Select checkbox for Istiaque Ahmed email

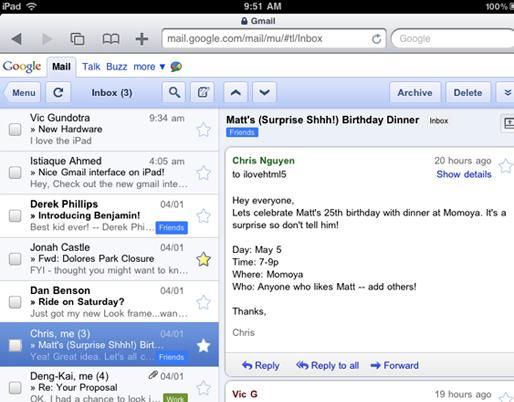click(x=15, y=173)
